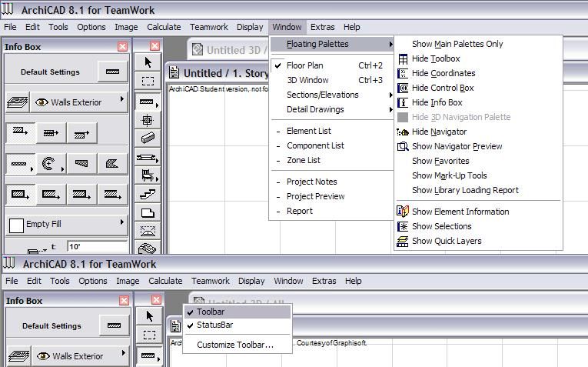The width and height of the screenshot is (588, 367).
Task: Choose the Window/Door tool in the upper toolbox
Action: (x=146, y=158)
